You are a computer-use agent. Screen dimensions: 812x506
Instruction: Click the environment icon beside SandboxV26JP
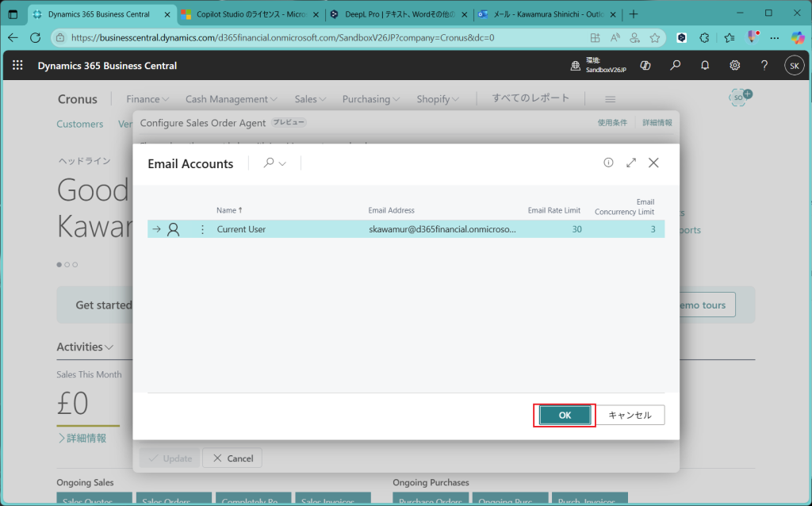[576, 66]
